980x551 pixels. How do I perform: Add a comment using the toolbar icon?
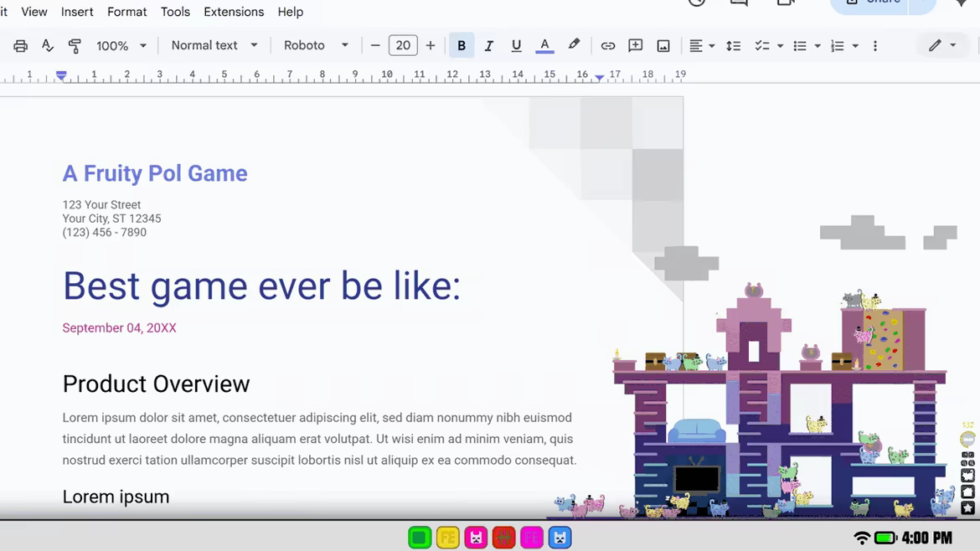coord(635,45)
